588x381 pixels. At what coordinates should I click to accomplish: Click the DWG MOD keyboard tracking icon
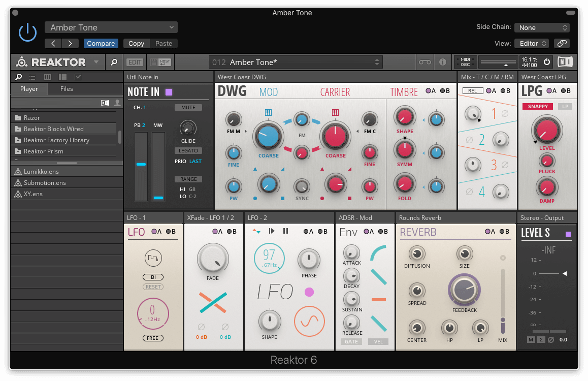(268, 112)
